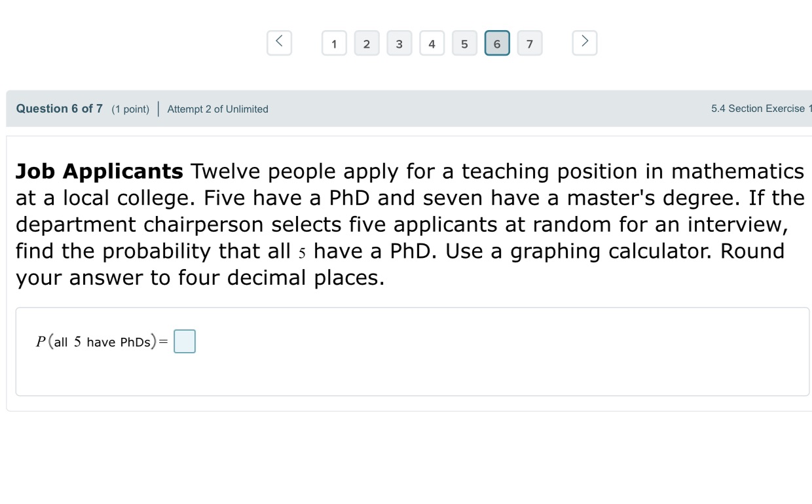Open the 5.4 Section Exercise link

click(x=761, y=109)
